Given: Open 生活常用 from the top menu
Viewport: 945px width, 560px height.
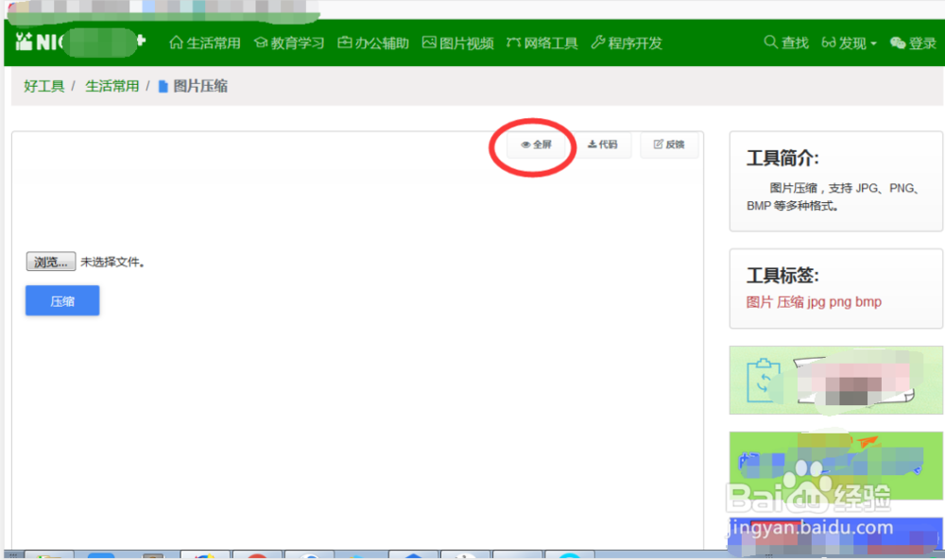Looking at the screenshot, I should (205, 42).
